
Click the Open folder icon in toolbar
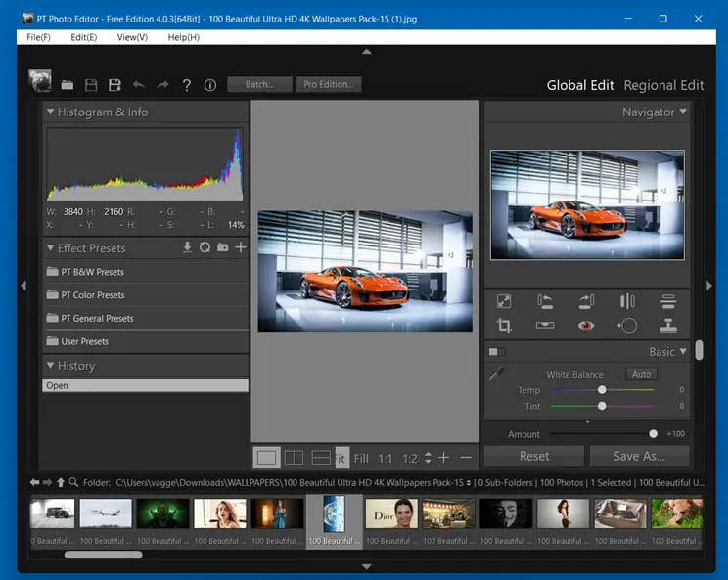point(68,85)
